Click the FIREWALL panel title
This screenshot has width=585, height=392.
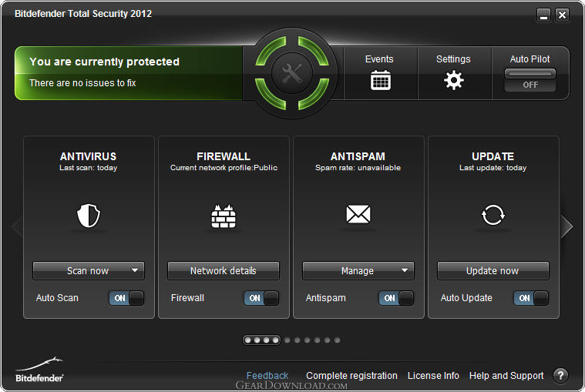(224, 156)
